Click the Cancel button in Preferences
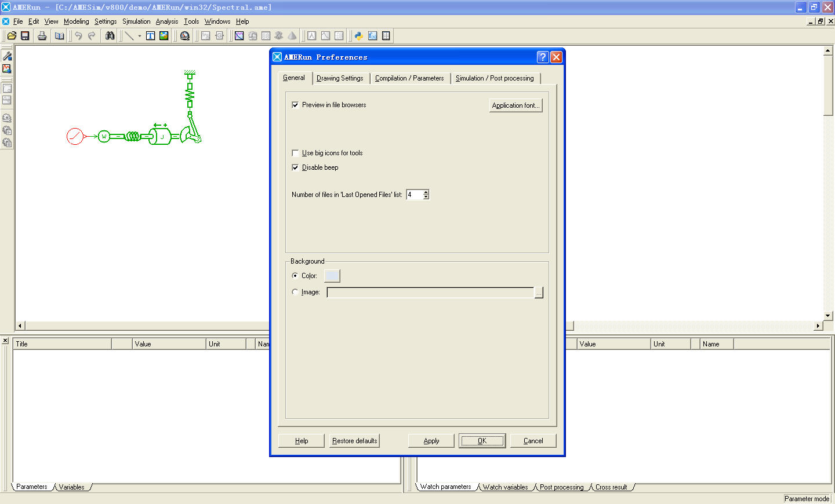 pyautogui.click(x=533, y=441)
